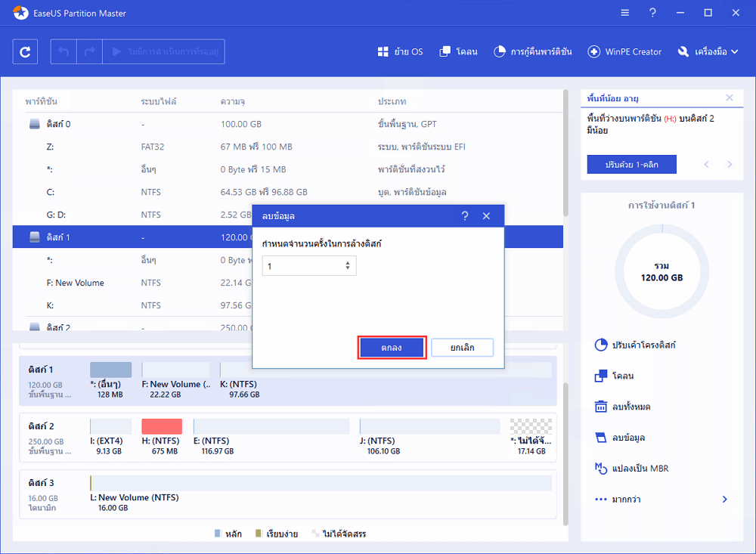756x554 pixels.
Task: Go to next notification arrow
Action: 730,165
